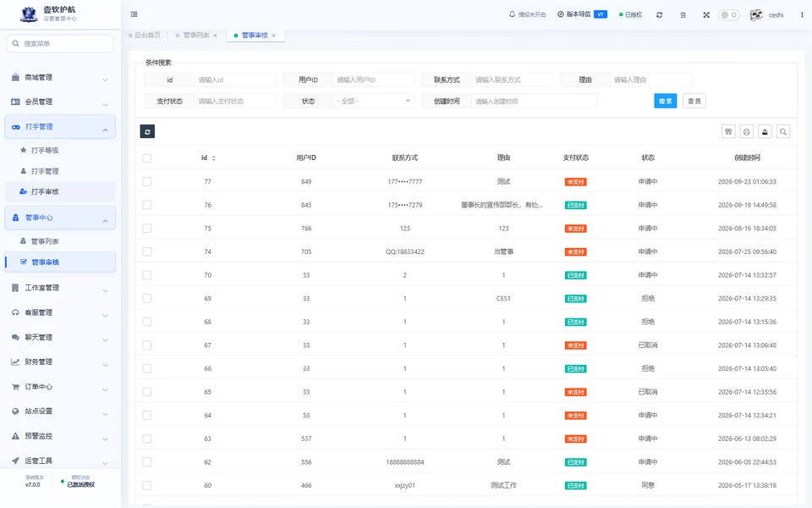
Task: Click the 重置 reset button
Action: 694,101
